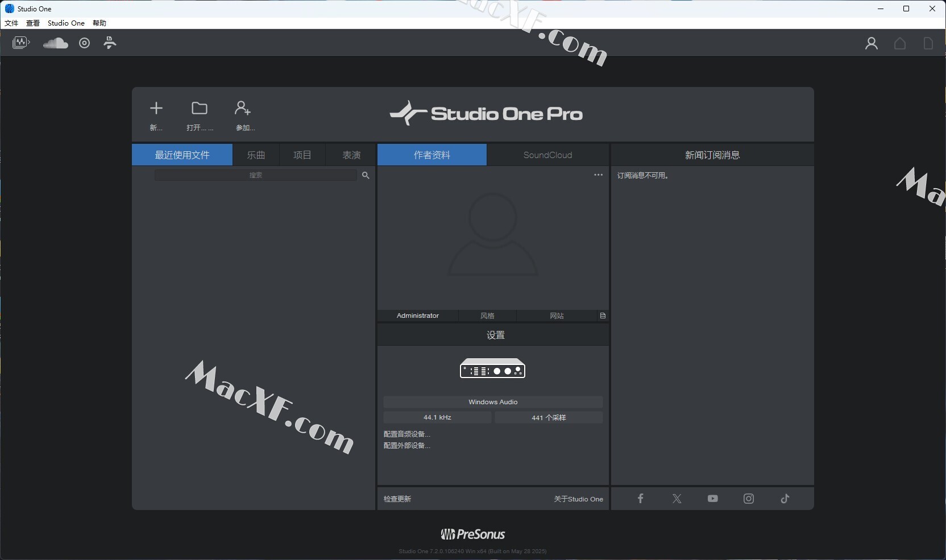Open the 帮助 menu
Viewport: 946px width, 560px height.
[x=99, y=23]
